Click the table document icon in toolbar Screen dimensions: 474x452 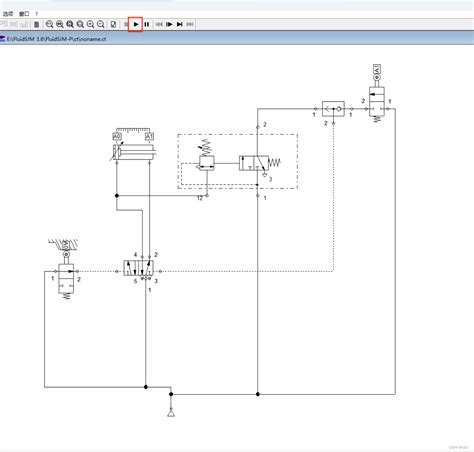tap(37, 24)
